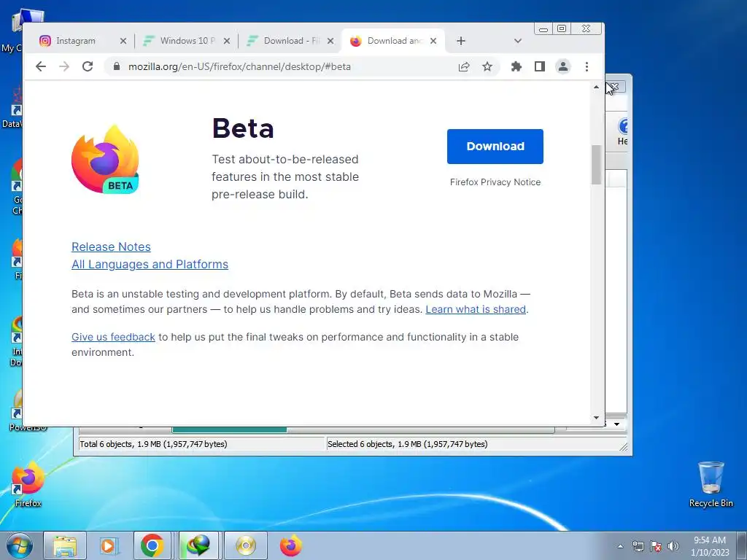Open Learn what is shared link
This screenshot has height=560, width=747.
(476, 309)
